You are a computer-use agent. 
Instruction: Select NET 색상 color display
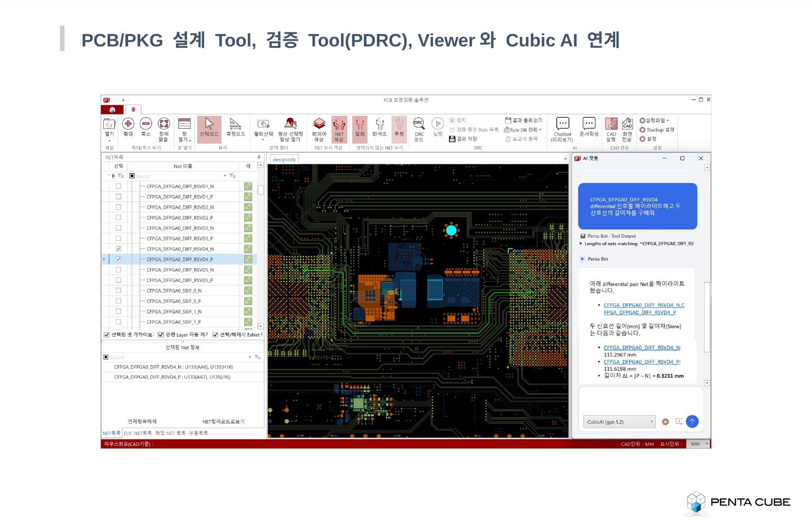tap(339, 129)
